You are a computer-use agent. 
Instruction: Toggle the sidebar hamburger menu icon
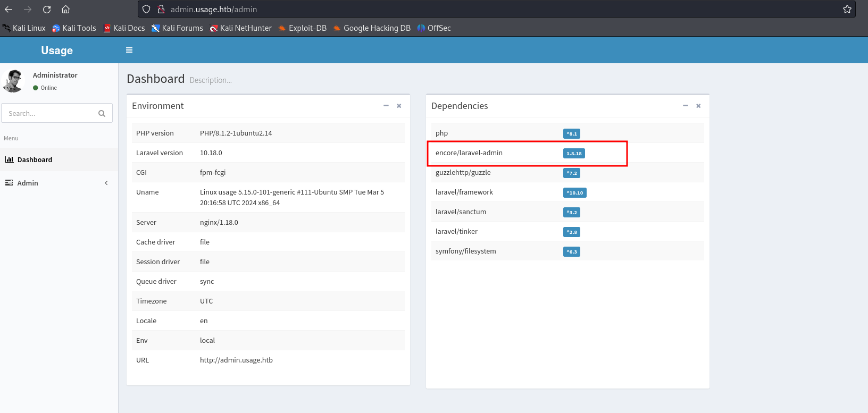pyautogui.click(x=129, y=50)
